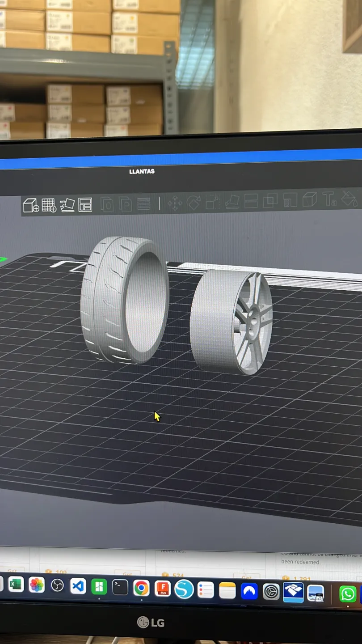Open Notes from the dock
This screenshot has width=362, height=644.
tap(227, 591)
